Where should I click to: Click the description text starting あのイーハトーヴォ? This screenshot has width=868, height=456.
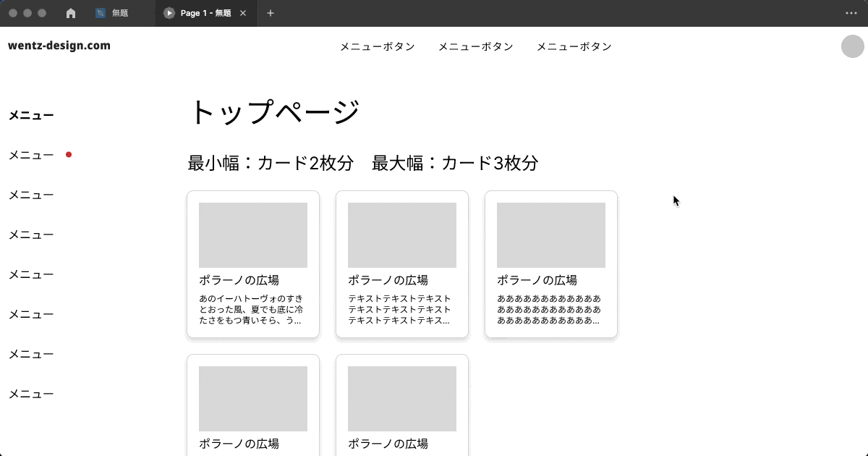click(252, 308)
